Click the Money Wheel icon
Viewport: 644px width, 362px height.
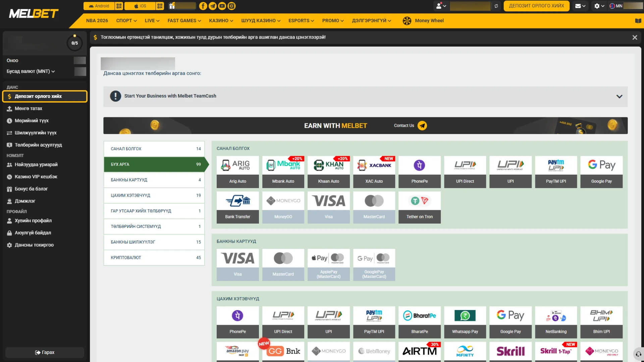tap(407, 21)
